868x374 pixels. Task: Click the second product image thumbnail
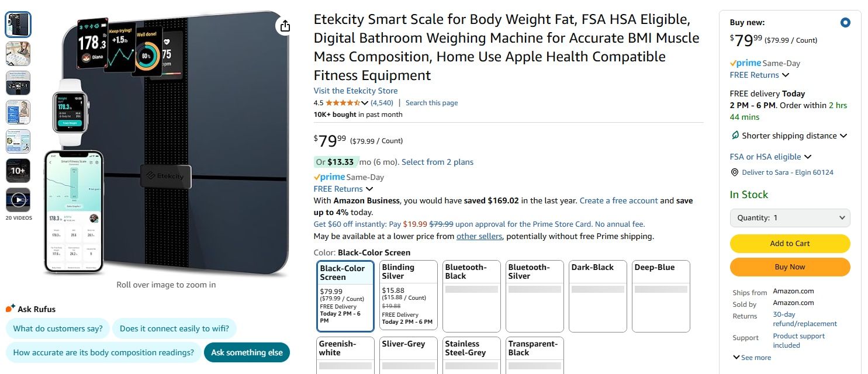point(18,53)
